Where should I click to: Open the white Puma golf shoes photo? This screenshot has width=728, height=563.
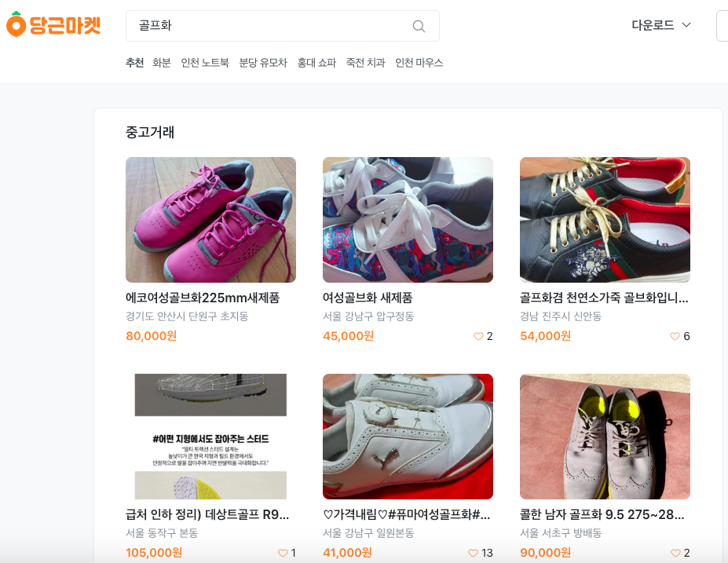coord(408,437)
